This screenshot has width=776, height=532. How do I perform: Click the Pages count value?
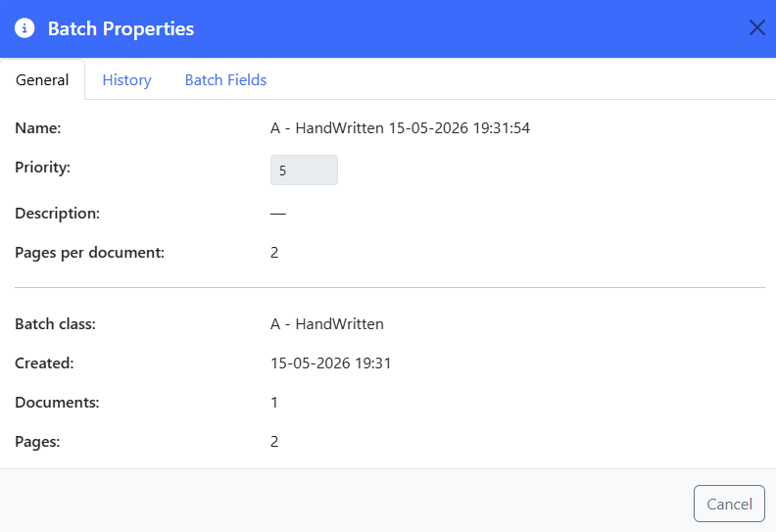tap(274, 442)
